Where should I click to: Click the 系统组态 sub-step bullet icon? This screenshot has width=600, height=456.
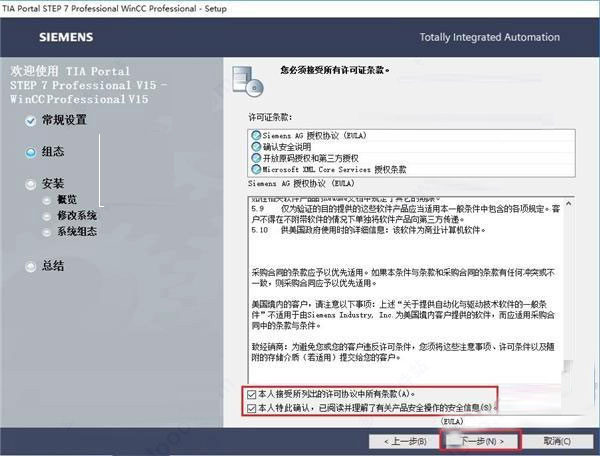(47, 232)
